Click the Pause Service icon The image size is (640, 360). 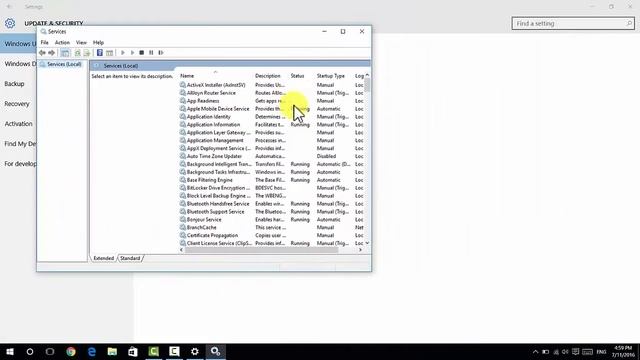(x=151, y=53)
